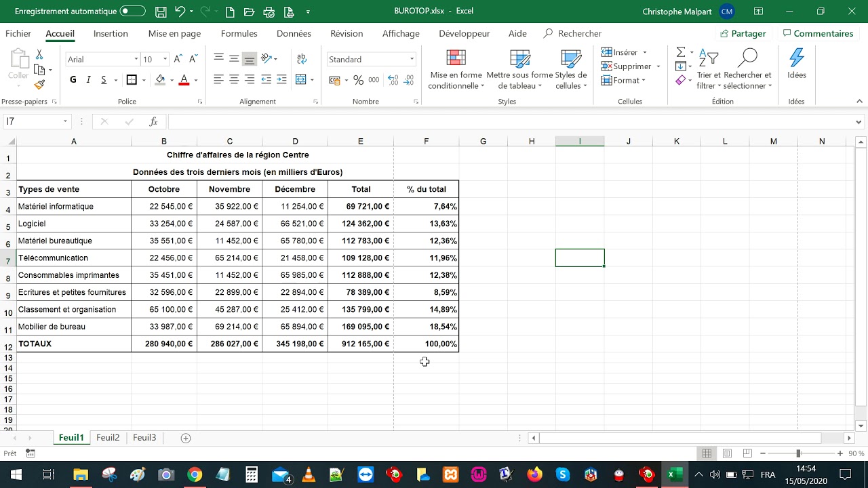Screen dimensions: 868x488
Task: Switch to Normal view in status bar
Action: click(707, 453)
